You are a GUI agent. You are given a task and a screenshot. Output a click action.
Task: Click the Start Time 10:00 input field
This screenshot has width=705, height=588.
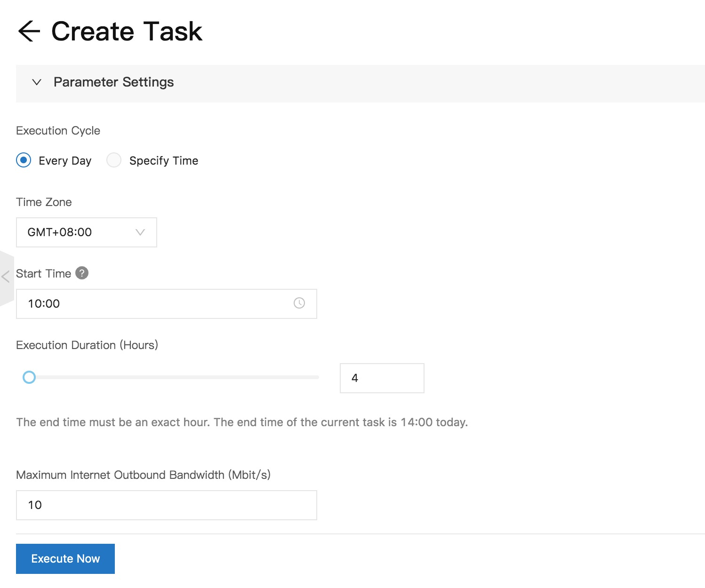(x=155, y=304)
